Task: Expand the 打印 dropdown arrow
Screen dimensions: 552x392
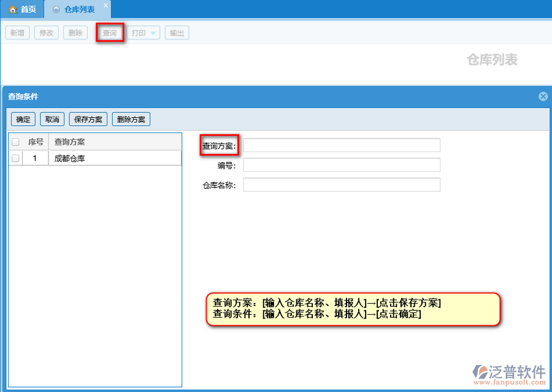Action: tap(153, 33)
